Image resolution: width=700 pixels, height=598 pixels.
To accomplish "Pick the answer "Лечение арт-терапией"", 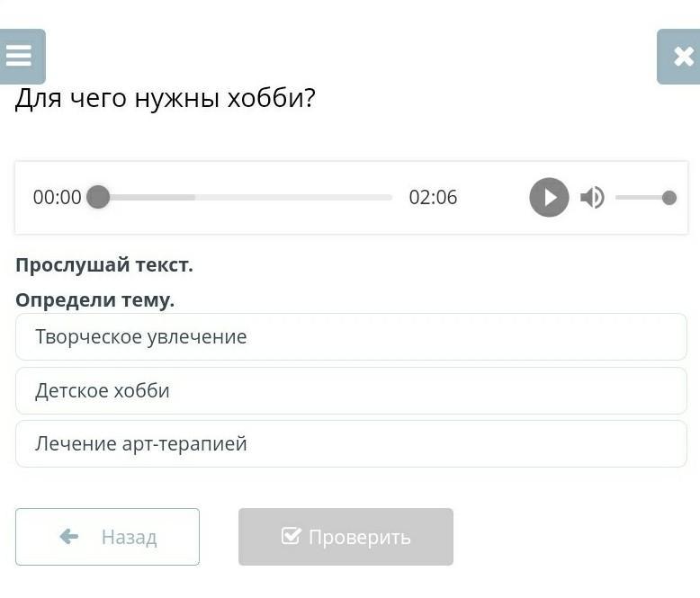I will pos(351,443).
